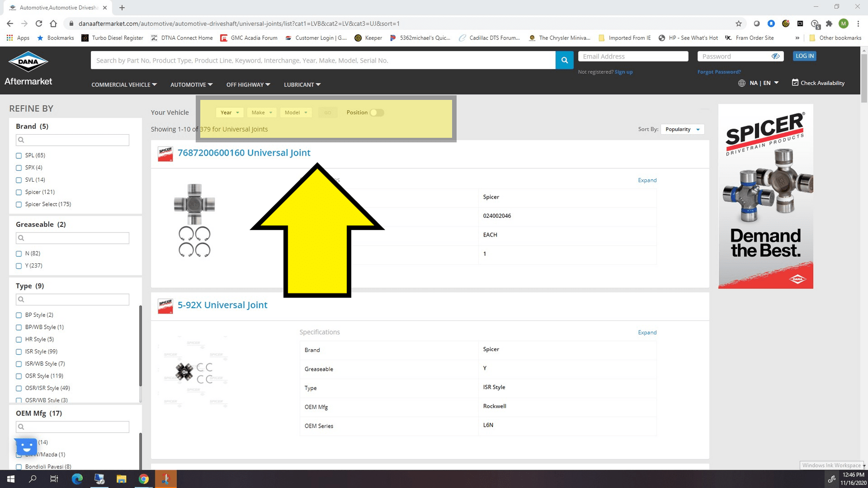Viewport: 868px width, 488px height.
Task: Click the Chrome profile avatar M
Action: (x=844, y=23)
